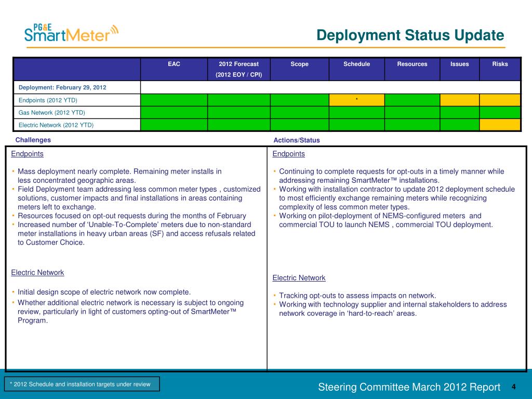
Task: Open the Endpoints heading under Actions/Status
Action: pyautogui.click(x=289, y=154)
